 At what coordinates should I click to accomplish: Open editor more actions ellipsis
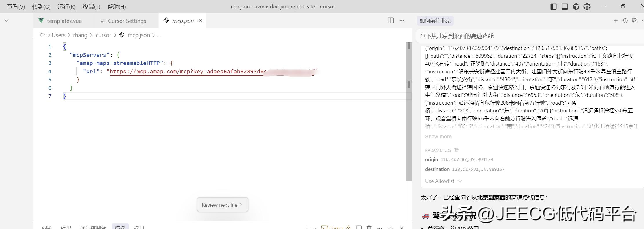click(402, 21)
